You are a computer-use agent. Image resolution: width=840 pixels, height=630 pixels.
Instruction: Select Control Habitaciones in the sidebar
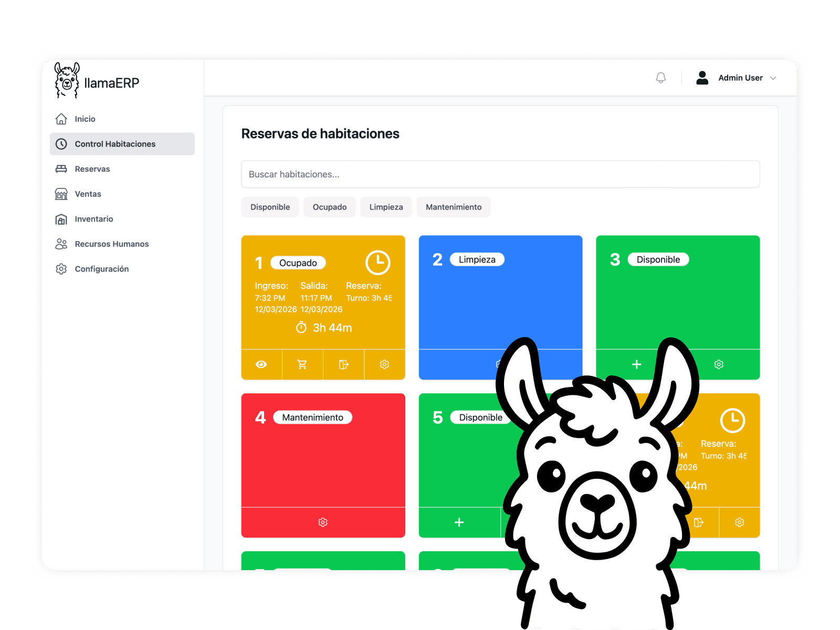114,144
